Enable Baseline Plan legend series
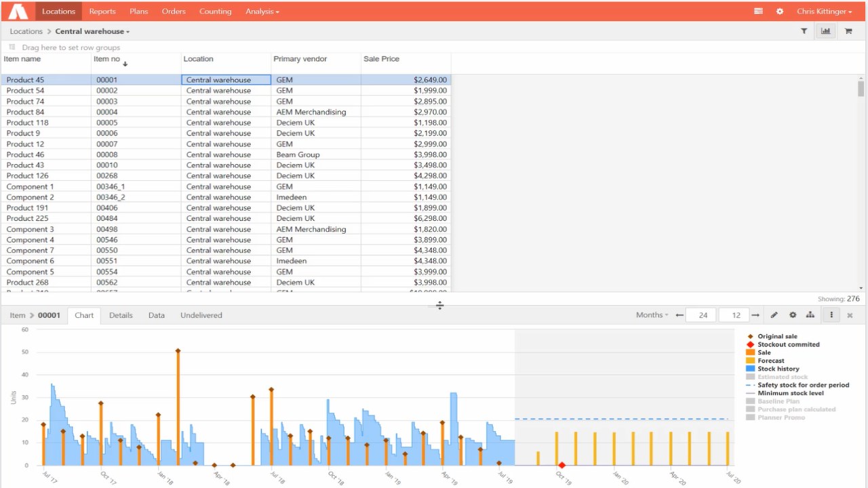The width and height of the screenshot is (868, 488). pyautogui.click(x=772, y=401)
